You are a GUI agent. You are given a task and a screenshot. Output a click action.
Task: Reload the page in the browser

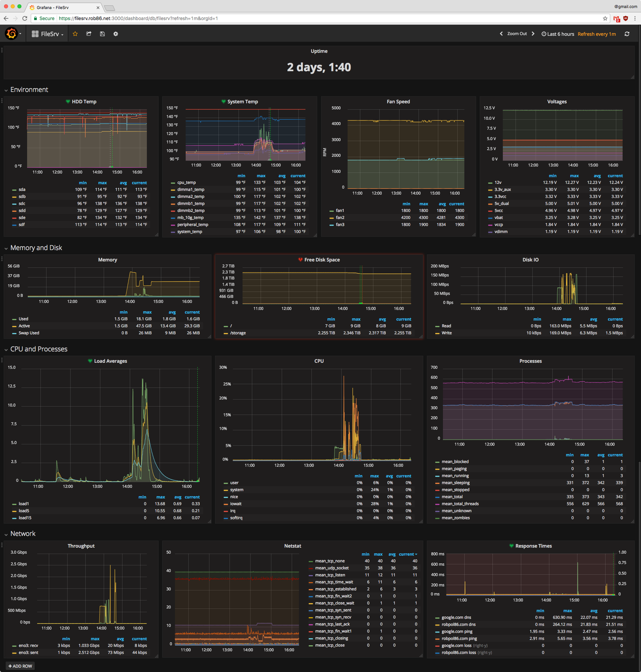25,18
